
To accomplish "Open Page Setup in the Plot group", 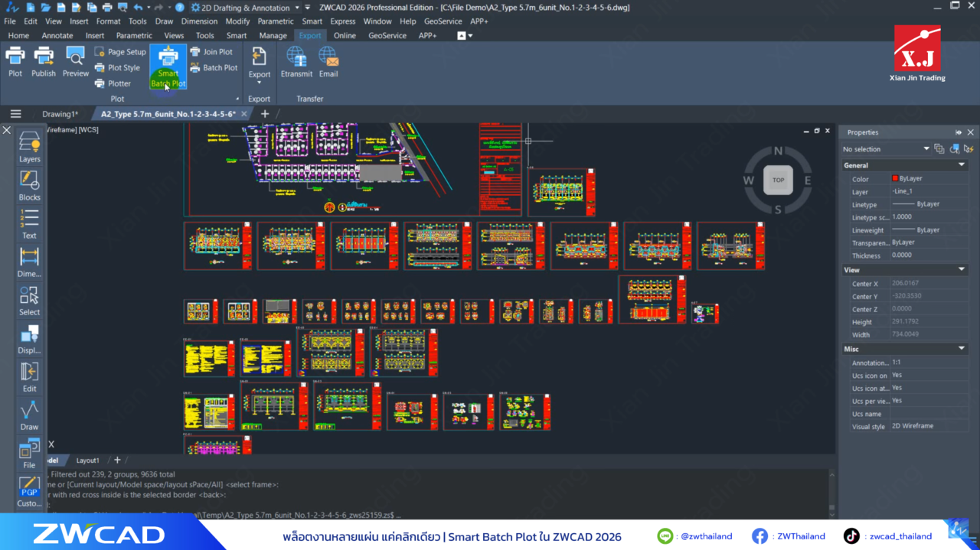I will [120, 52].
